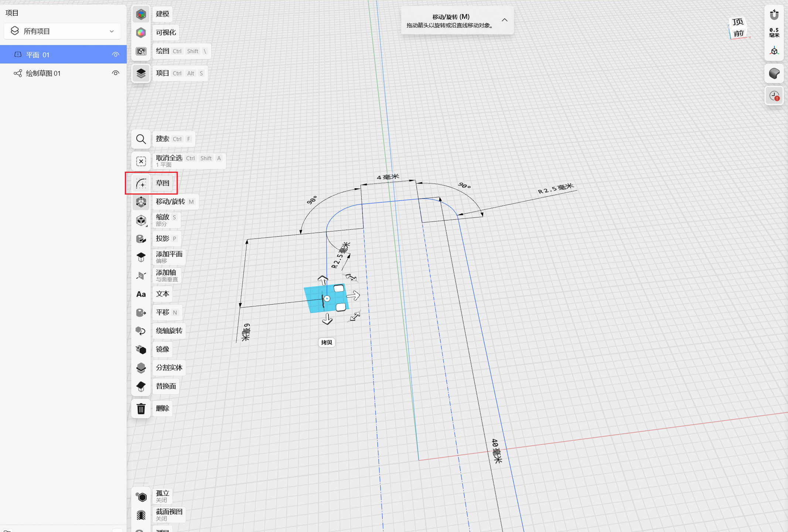Image resolution: width=788 pixels, height=532 pixels.
Task: Click the Top (顶) face of the view cube
Action: pyautogui.click(x=738, y=22)
